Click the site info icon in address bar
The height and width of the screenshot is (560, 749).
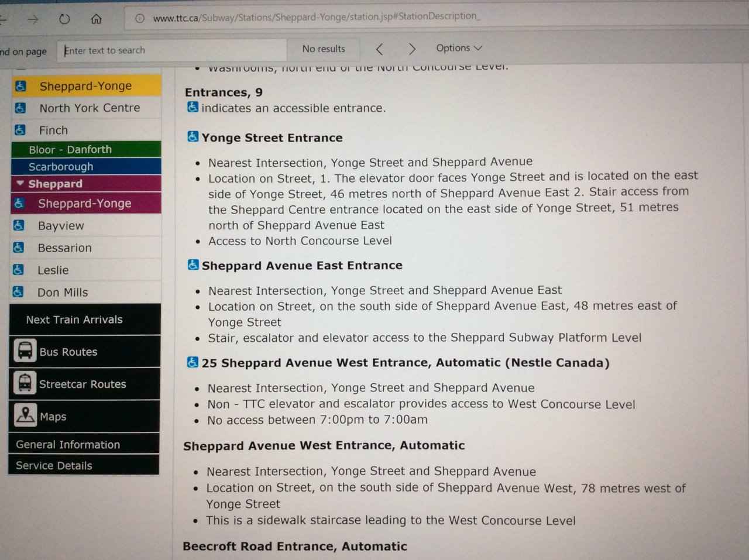(140, 18)
